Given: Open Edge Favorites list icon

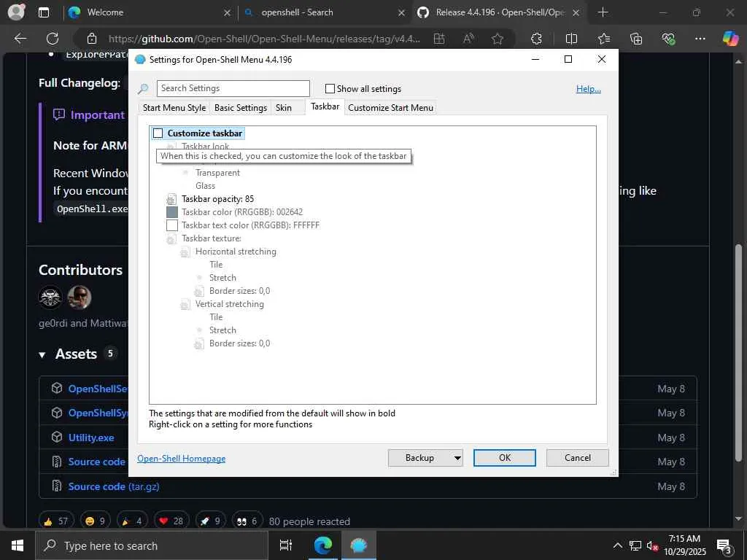Looking at the screenshot, I should [603, 39].
